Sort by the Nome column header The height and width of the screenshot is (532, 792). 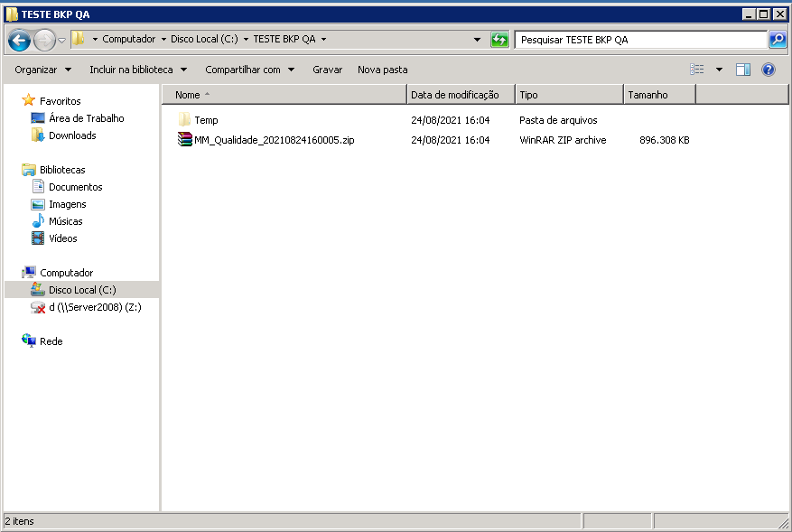[x=284, y=95]
